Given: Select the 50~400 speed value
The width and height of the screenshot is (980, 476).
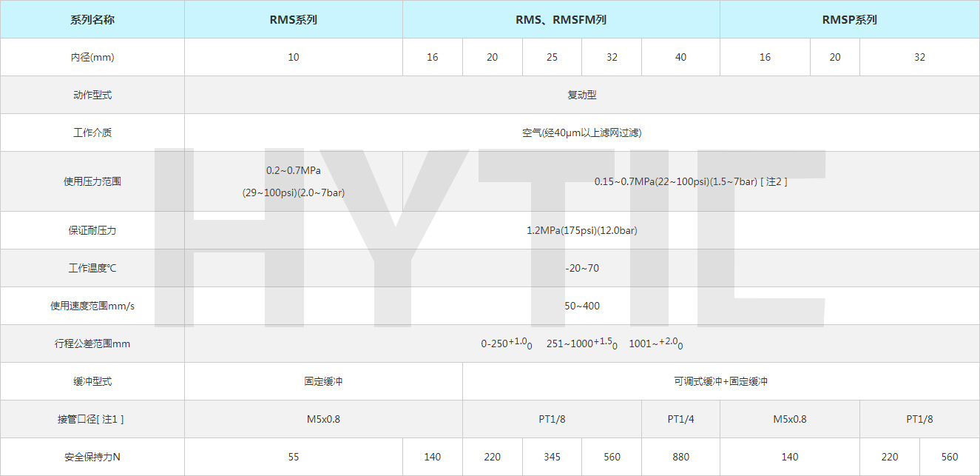Looking at the screenshot, I should [x=582, y=306].
